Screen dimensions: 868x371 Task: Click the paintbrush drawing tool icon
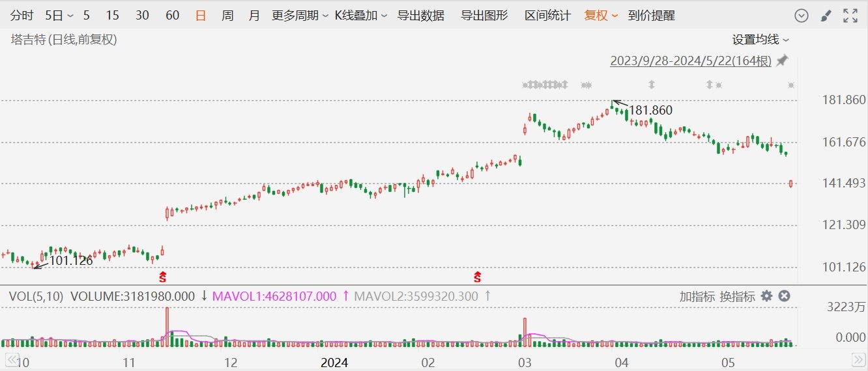click(825, 16)
